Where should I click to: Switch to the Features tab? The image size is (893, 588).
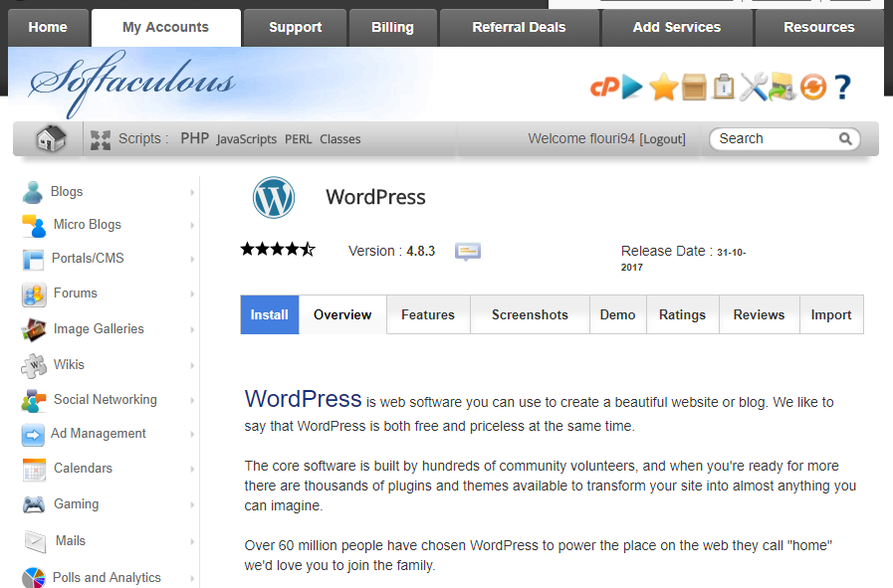point(428,314)
